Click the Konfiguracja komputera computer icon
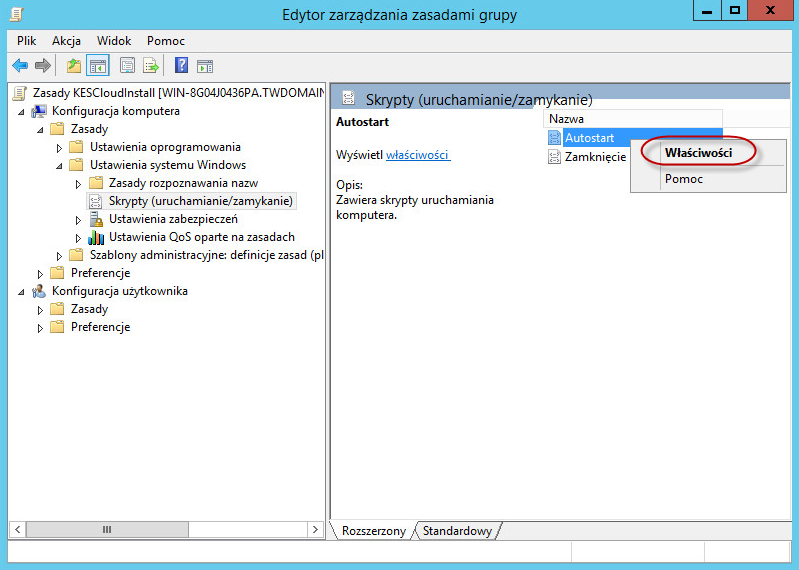Image resolution: width=799 pixels, height=570 pixels. [39, 111]
